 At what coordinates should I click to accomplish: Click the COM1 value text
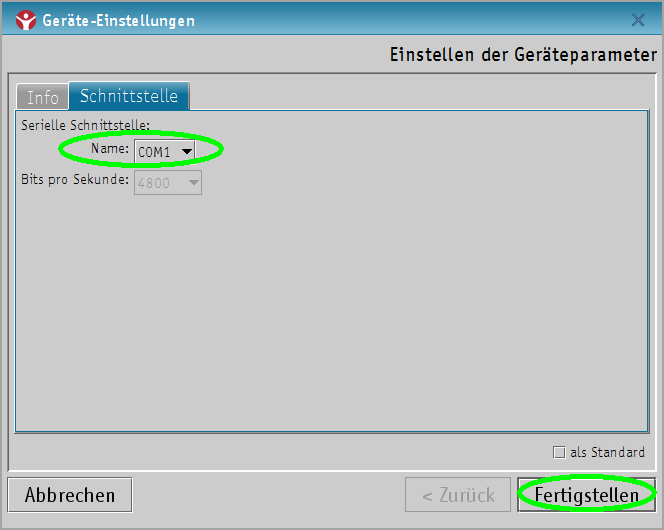coord(154,152)
